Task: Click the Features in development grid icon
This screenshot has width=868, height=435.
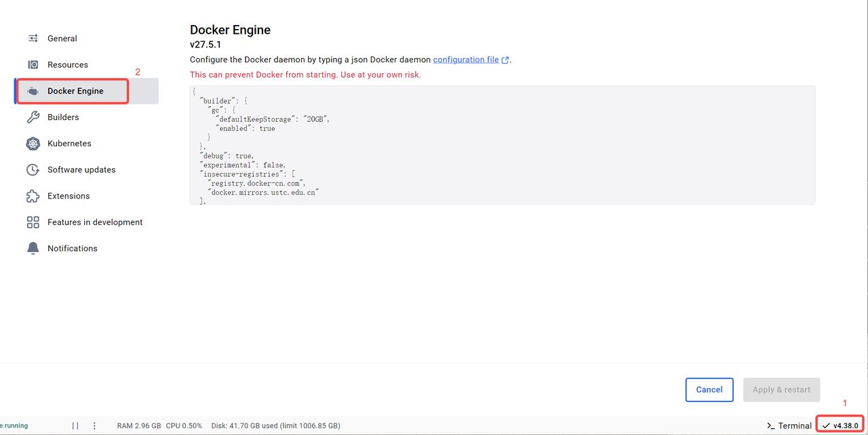Action: (33, 222)
